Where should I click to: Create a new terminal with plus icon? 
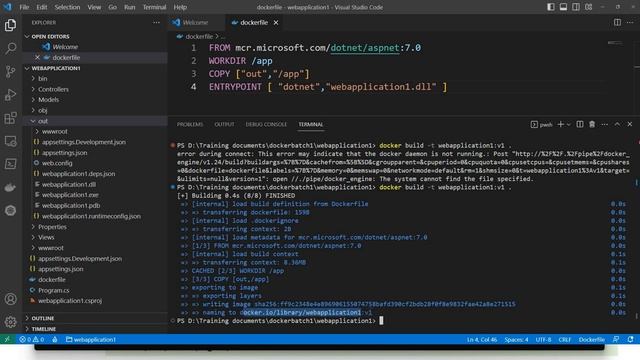coord(560,124)
